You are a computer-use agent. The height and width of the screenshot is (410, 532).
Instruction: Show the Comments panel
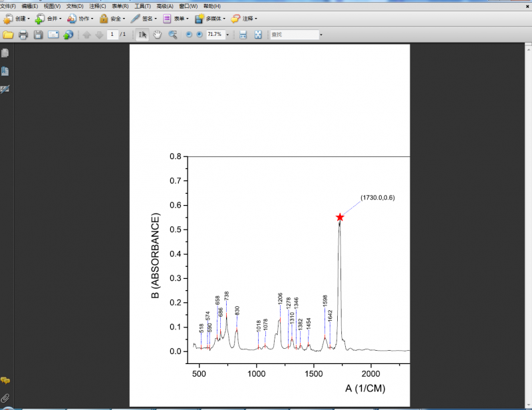click(x=5, y=380)
